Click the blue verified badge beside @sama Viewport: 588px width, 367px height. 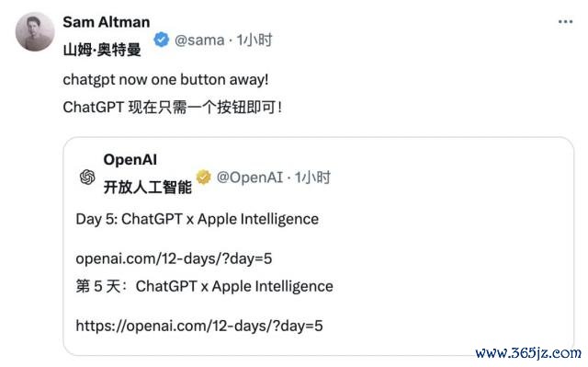coord(162,40)
